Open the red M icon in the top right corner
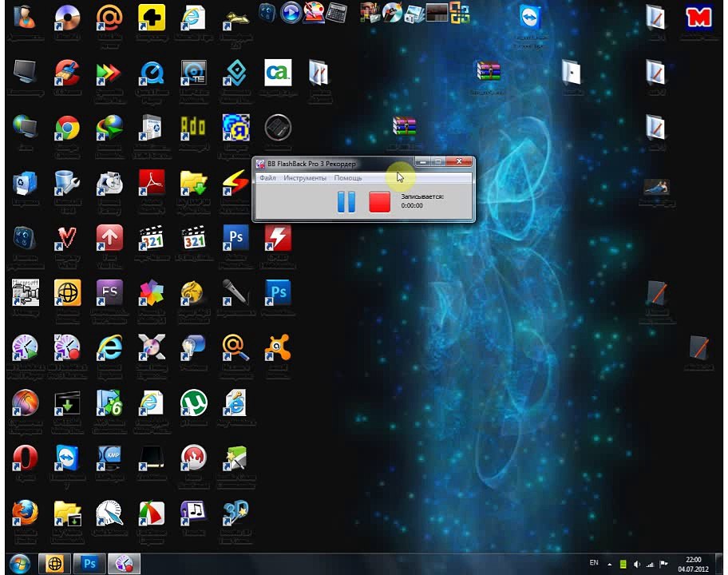The width and height of the screenshot is (728, 575). [698, 18]
